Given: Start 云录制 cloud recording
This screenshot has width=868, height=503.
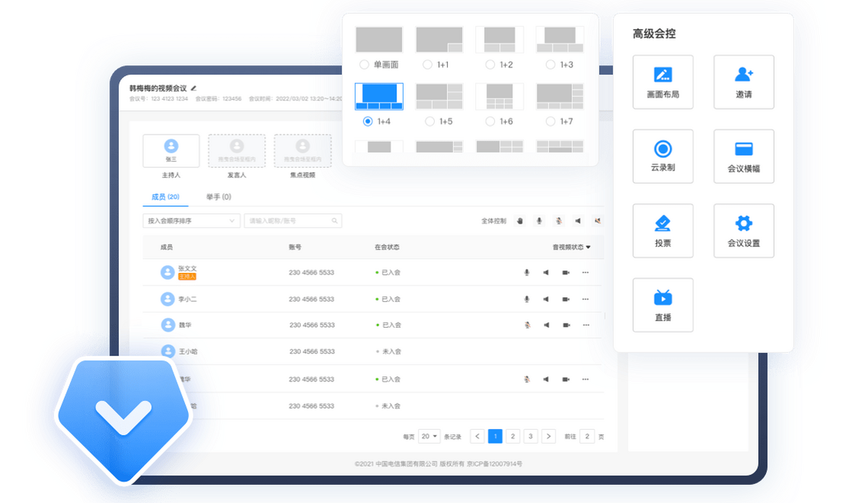Looking at the screenshot, I should click(663, 156).
